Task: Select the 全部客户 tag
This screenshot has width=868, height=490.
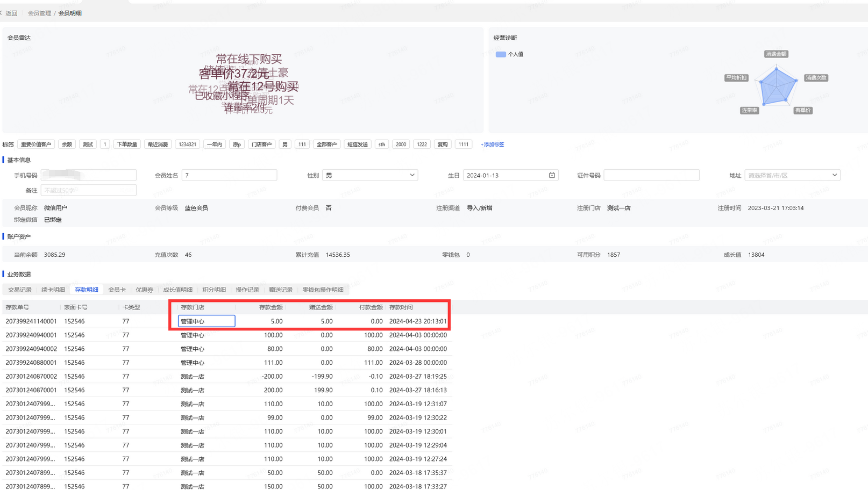Action: click(x=326, y=145)
